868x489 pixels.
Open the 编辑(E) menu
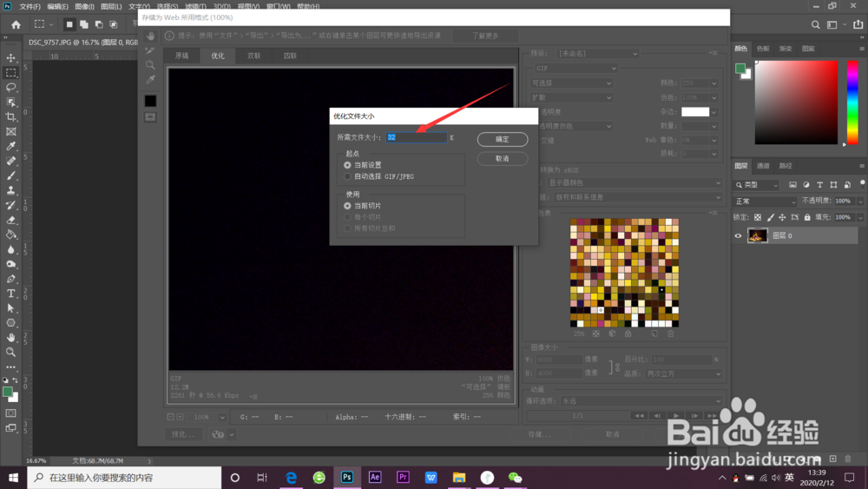[57, 7]
